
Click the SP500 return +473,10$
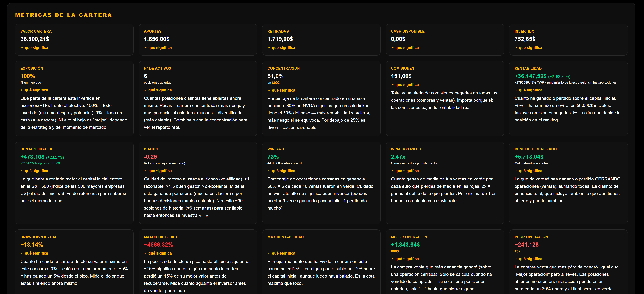[32, 157]
